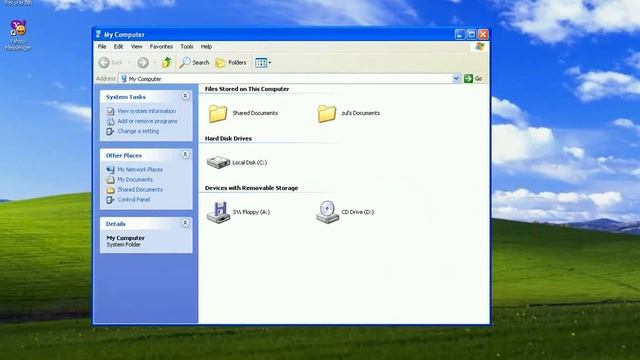Click the My Computer icon in Address bar
Screen dimensions: 640x360
coord(124,78)
